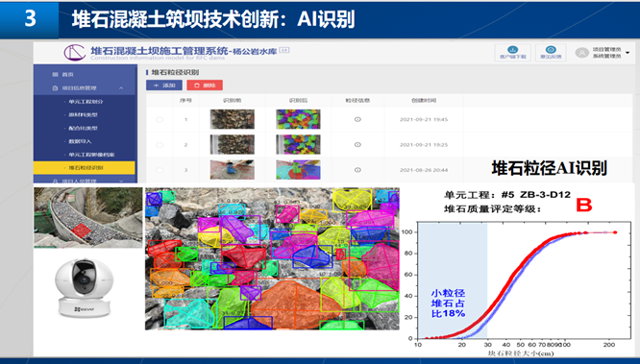
Task: Open the user account dropdown arrow
Action: [x=628, y=53]
